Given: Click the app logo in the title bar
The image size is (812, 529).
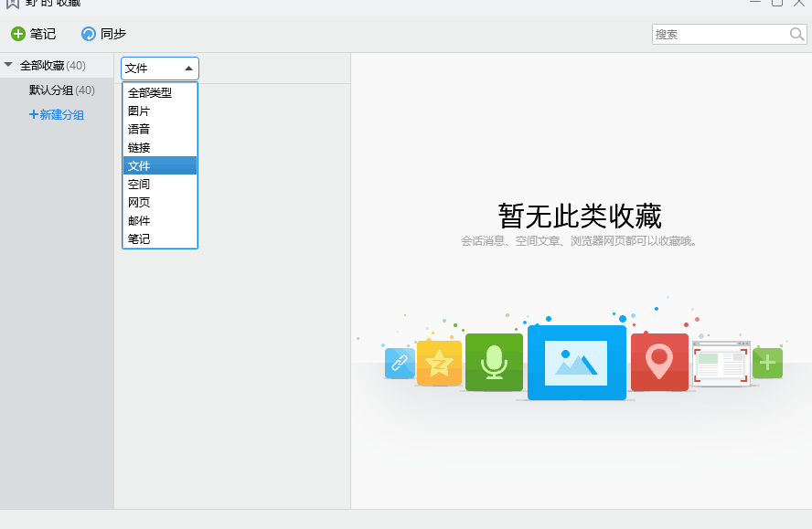Looking at the screenshot, I should pyautogui.click(x=11, y=5).
